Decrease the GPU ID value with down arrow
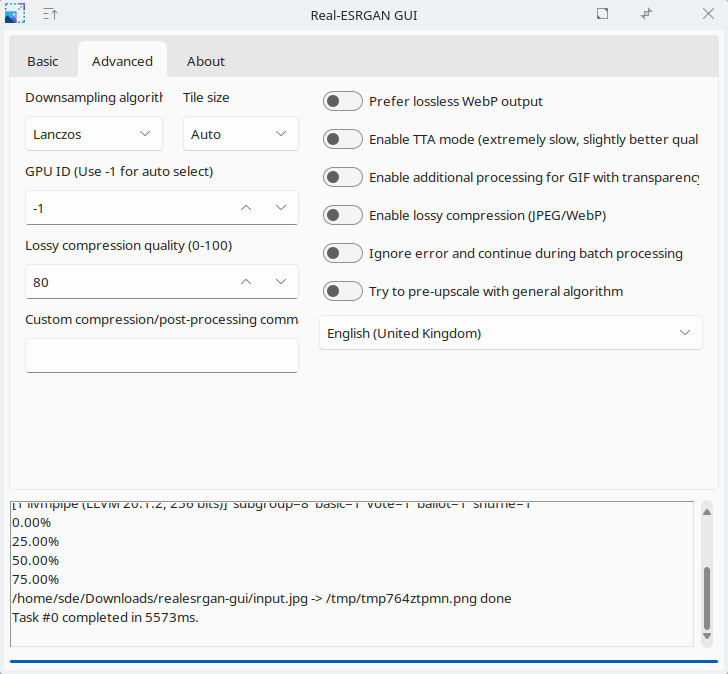Viewport: 728px width, 674px height. 281,208
